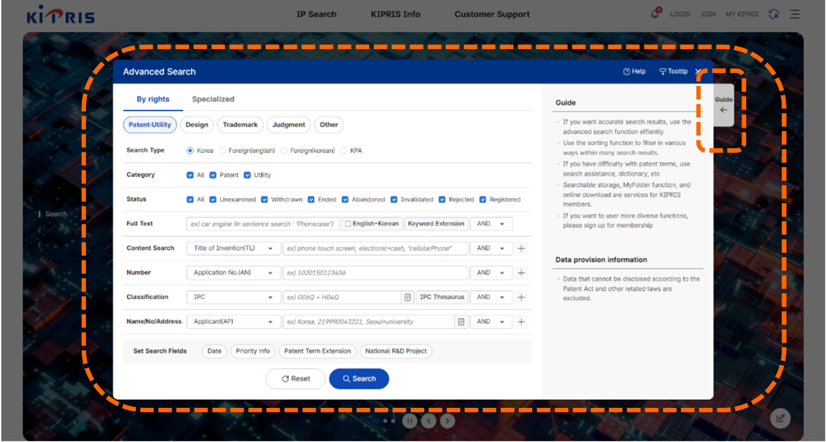Click the edit icon at bottom right
Image resolution: width=826 pixels, height=442 pixels.
[x=781, y=418]
